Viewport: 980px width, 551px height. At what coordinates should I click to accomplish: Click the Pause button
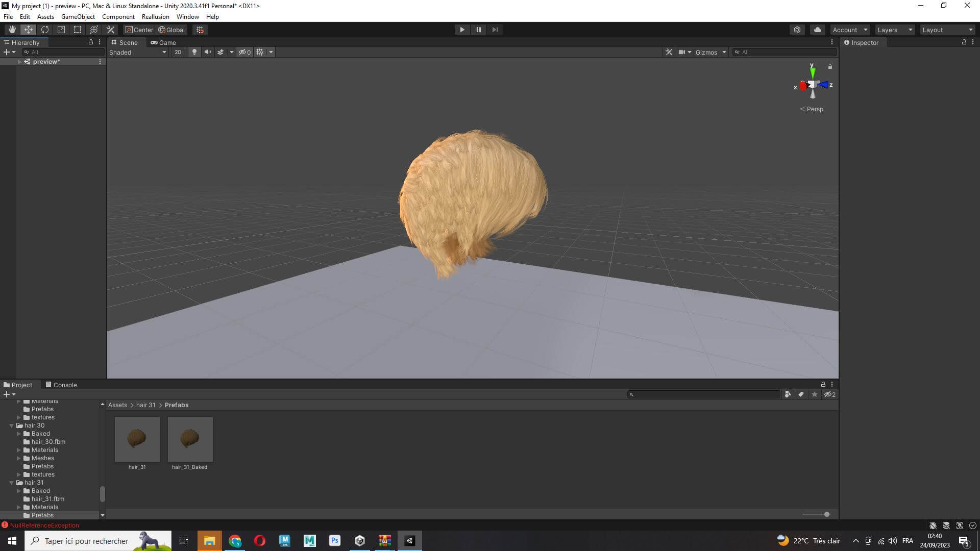(x=478, y=30)
